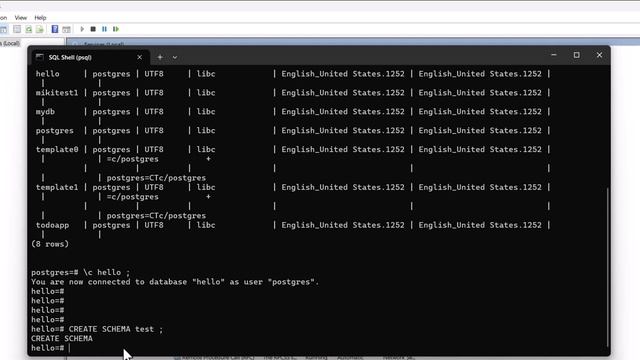This screenshot has width=640, height=360.
Task: Open View menu in Services window
Action: tap(20, 18)
